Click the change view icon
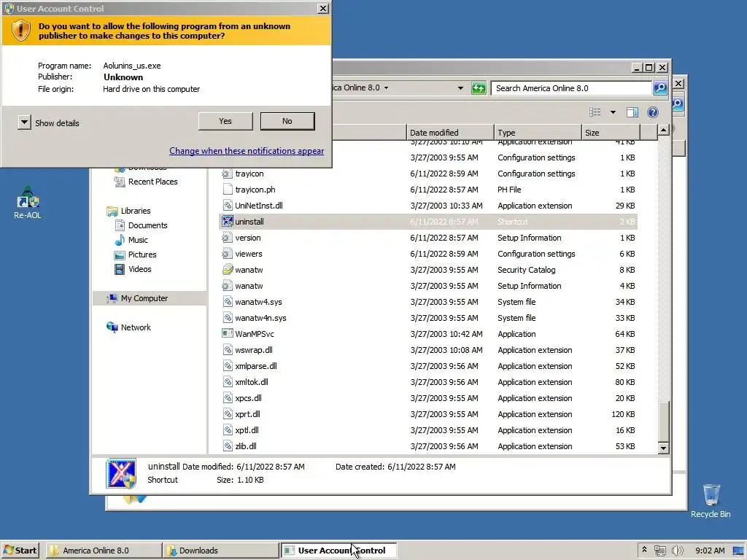 point(595,112)
